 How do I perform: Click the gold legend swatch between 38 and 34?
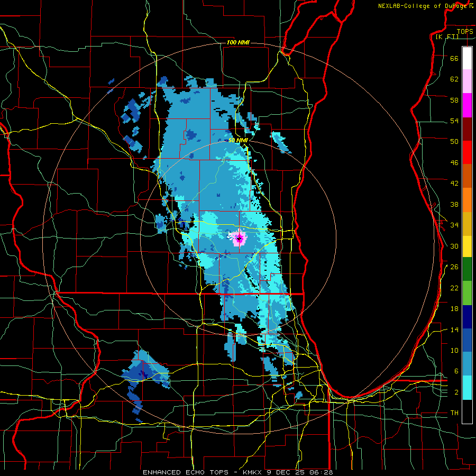(467, 224)
